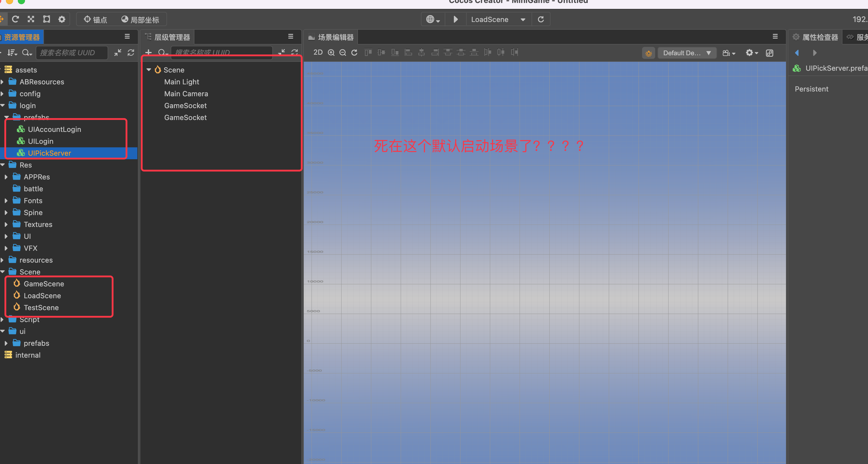Viewport: 868px width, 464px height.
Task: Select the Main Camera node
Action: tap(186, 94)
